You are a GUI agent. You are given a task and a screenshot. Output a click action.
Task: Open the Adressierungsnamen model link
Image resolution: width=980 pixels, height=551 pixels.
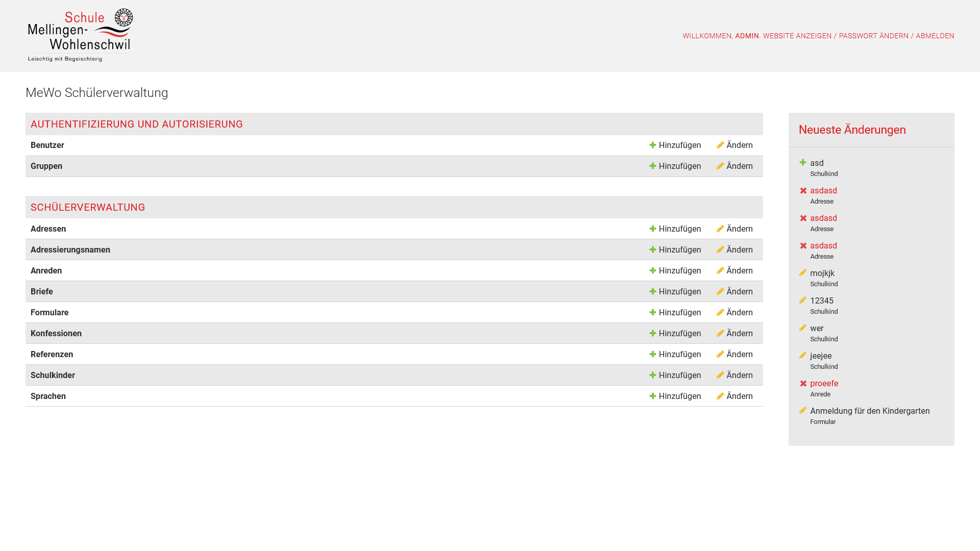tap(70, 250)
